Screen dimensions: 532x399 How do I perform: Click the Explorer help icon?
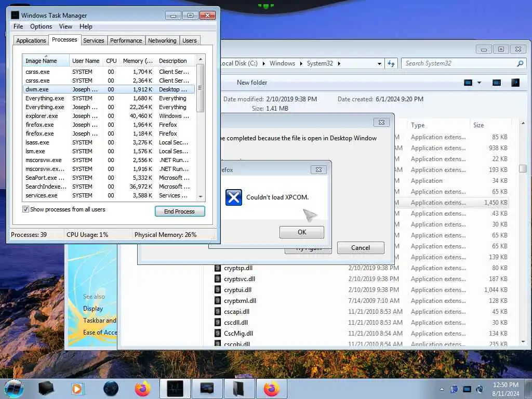click(x=515, y=83)
